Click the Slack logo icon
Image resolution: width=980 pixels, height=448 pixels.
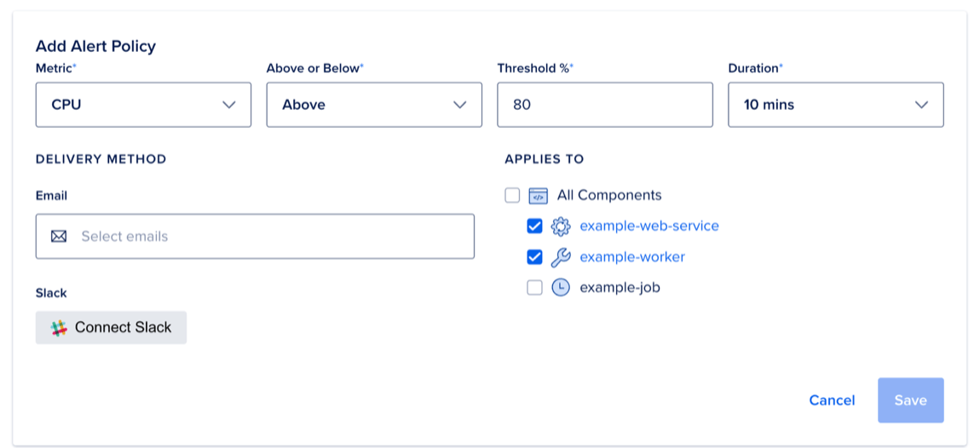coord(59,328)
